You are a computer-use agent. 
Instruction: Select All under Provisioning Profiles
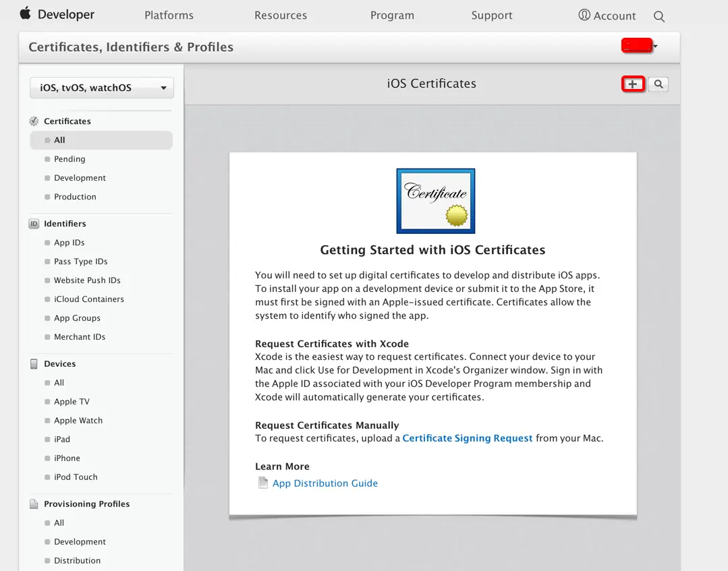pyautogui.click(x=59, y=522)
